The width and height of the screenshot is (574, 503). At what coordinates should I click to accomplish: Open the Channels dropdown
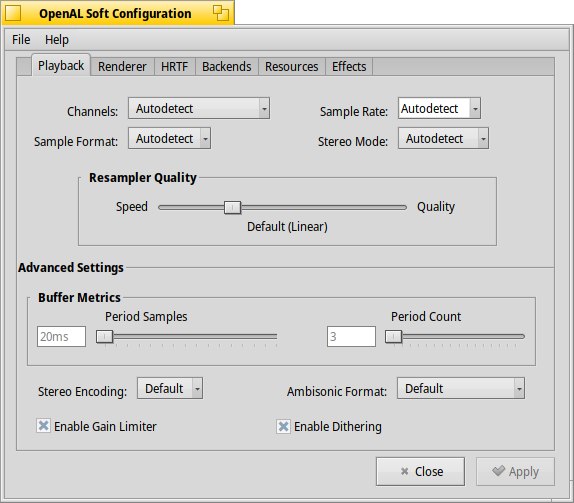click(199, 108)
